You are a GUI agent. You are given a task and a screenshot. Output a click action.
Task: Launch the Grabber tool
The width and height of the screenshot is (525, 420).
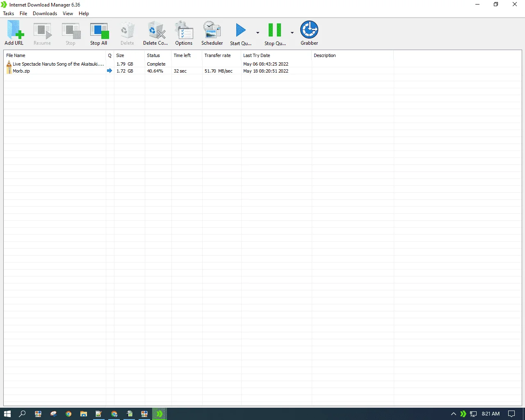point(309,33)
